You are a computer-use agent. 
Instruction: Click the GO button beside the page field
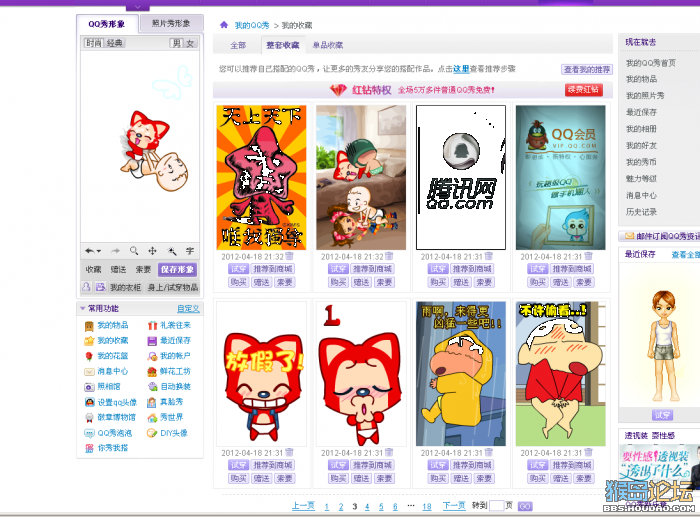tap(525, 506)
